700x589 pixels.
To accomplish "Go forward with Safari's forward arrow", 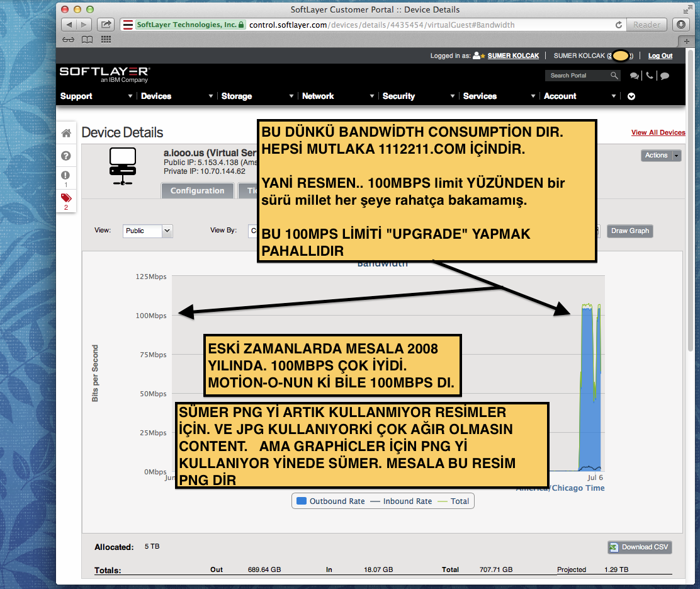I will pos(84,25).
